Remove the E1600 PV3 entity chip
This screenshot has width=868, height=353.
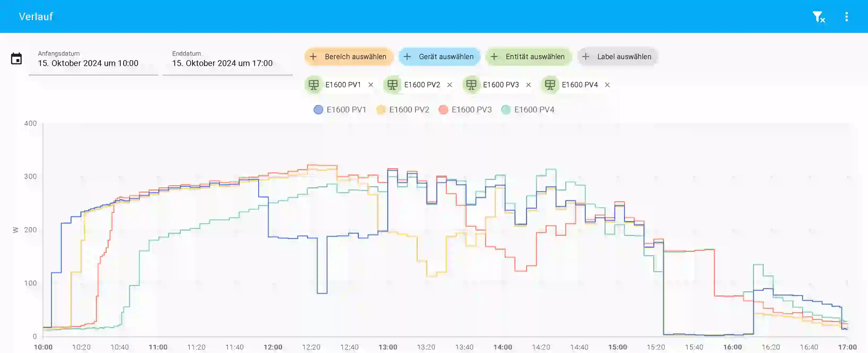pos(528,85)
